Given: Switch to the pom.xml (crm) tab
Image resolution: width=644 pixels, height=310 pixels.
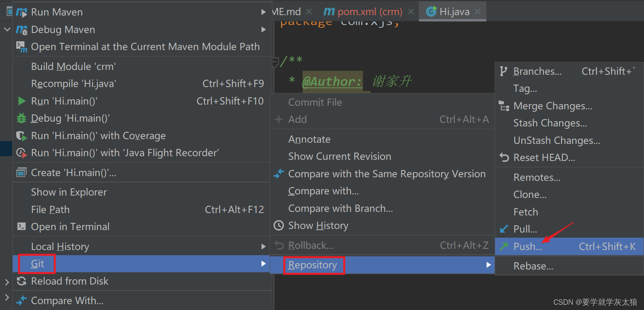Looking at the screenshot, I should [x=369, y=12].
